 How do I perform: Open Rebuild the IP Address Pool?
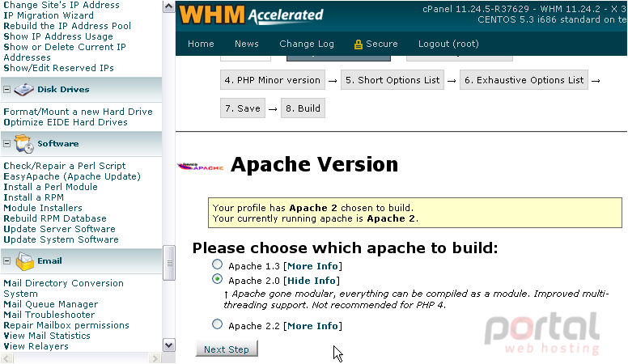point(67,26)
